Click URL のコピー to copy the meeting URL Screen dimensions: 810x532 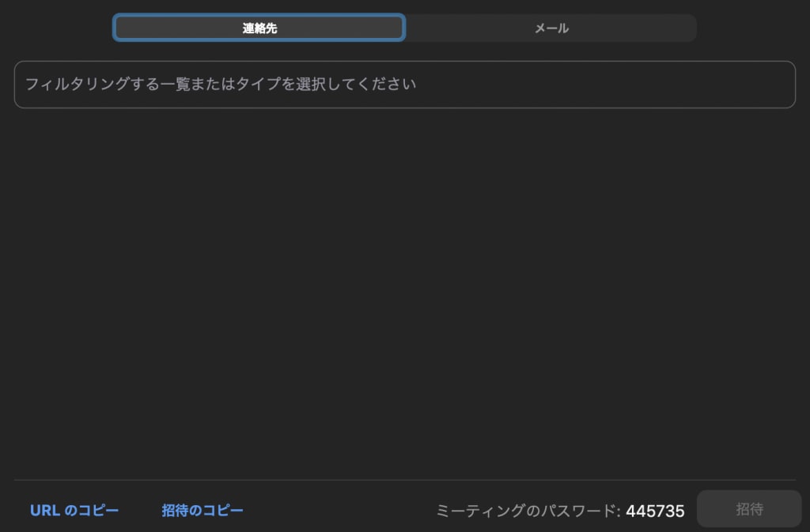[74, 510]
